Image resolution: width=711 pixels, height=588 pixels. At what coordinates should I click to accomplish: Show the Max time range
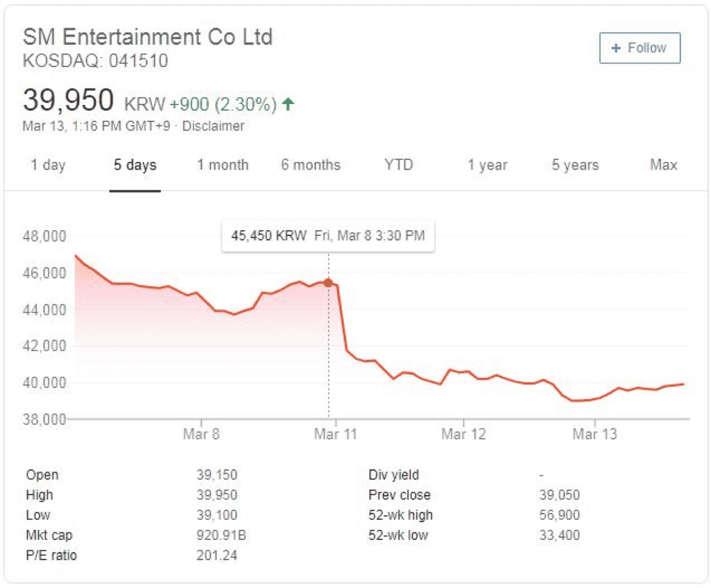click(x=663, y=165)
